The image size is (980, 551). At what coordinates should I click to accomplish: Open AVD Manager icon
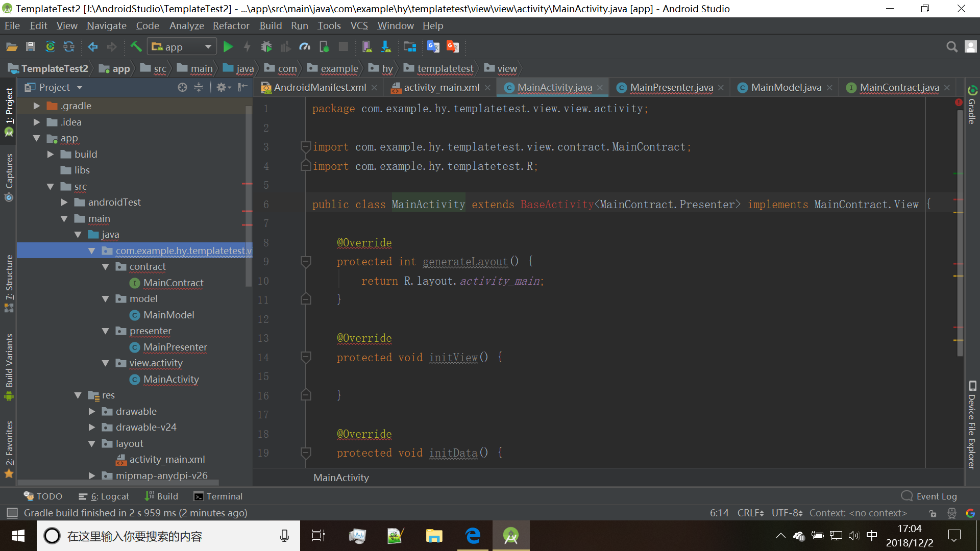tap(366, 47)
